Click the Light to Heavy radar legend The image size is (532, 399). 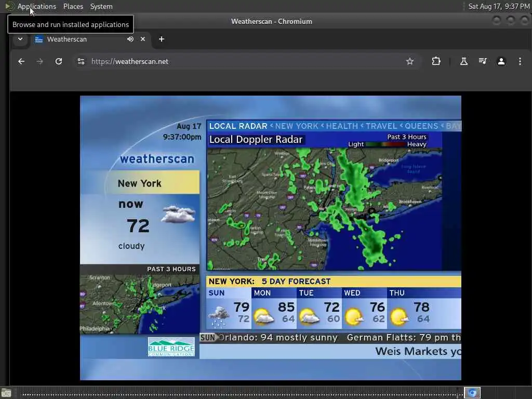387,144
